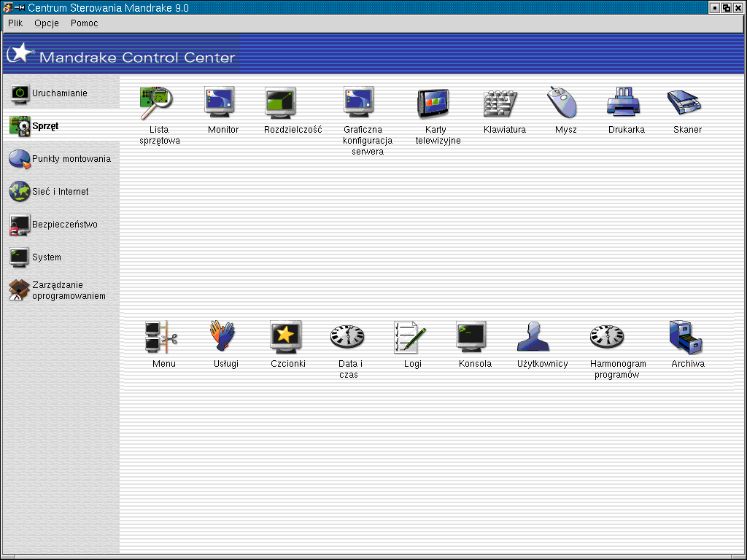Viewport: 747px width, 560px height.
Task: Open the Karty telewizyjne TV card icon
Action: [433, 102]
